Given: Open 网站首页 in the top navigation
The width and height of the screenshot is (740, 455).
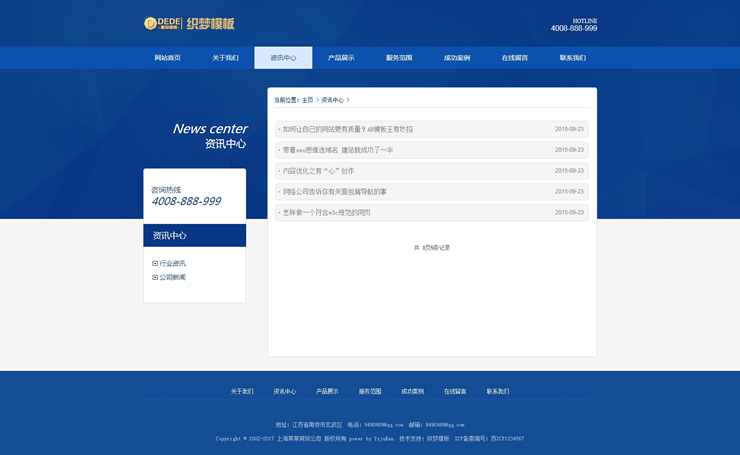Looking at the screenshot, I should [168, 58].
